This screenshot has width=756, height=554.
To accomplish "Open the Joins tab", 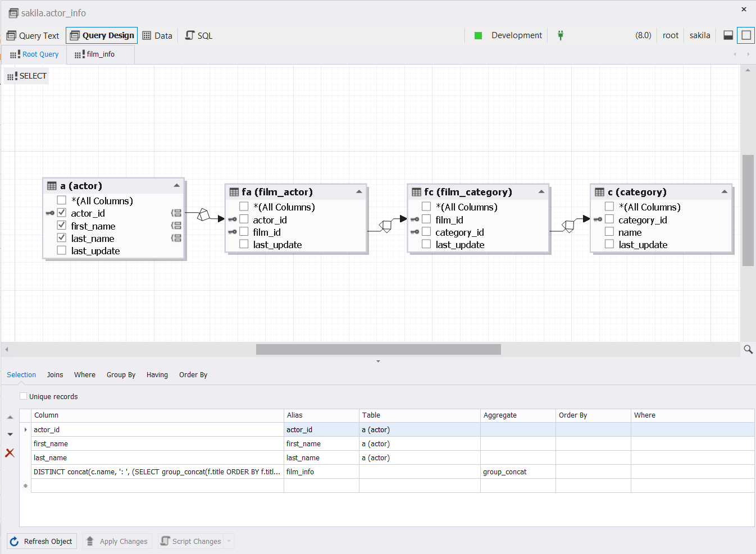I will click(x=55, y=375).
